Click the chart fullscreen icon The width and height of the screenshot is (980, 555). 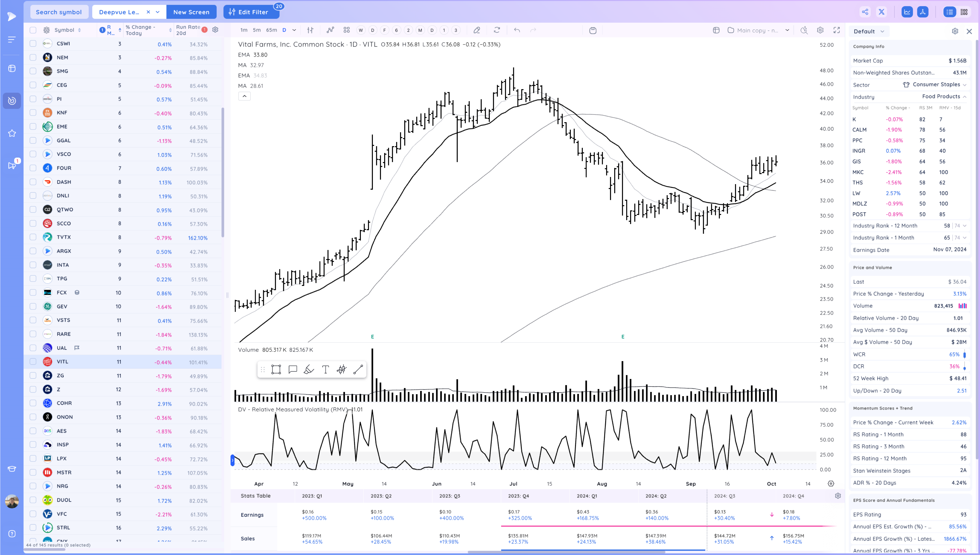[836, 30]
